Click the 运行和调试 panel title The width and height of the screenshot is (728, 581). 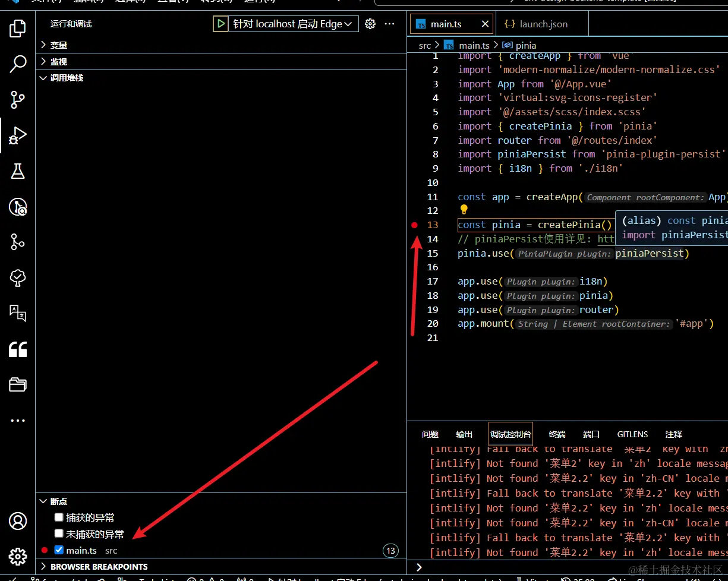point(71,24)
